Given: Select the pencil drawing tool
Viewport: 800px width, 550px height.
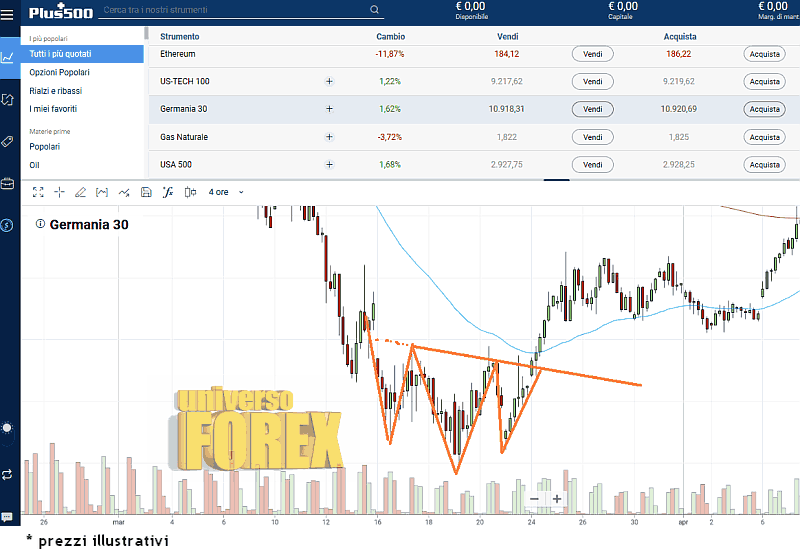Looking at the screenshot, I should point(80,191).
